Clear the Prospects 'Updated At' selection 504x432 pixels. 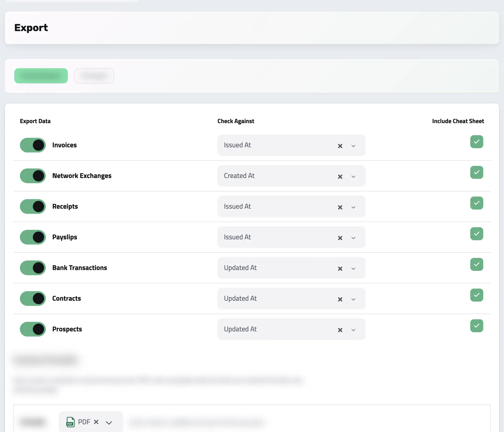(x=340, y=330)
